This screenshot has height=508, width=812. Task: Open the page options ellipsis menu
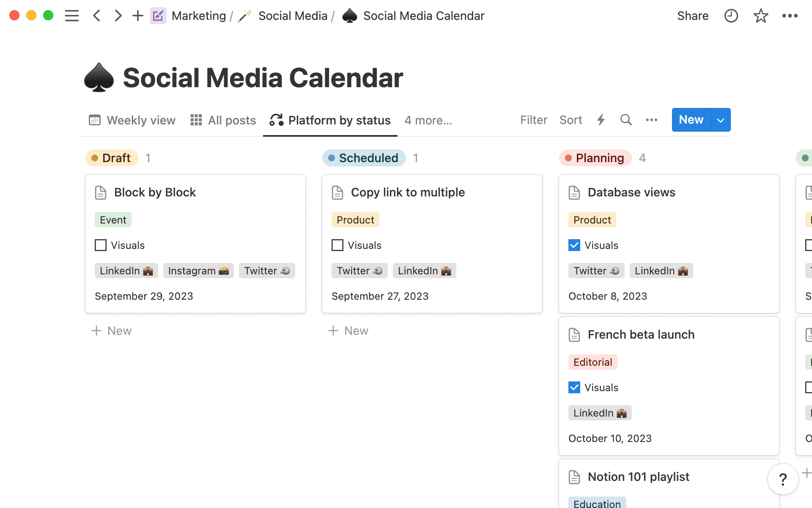tap(790, 16)
